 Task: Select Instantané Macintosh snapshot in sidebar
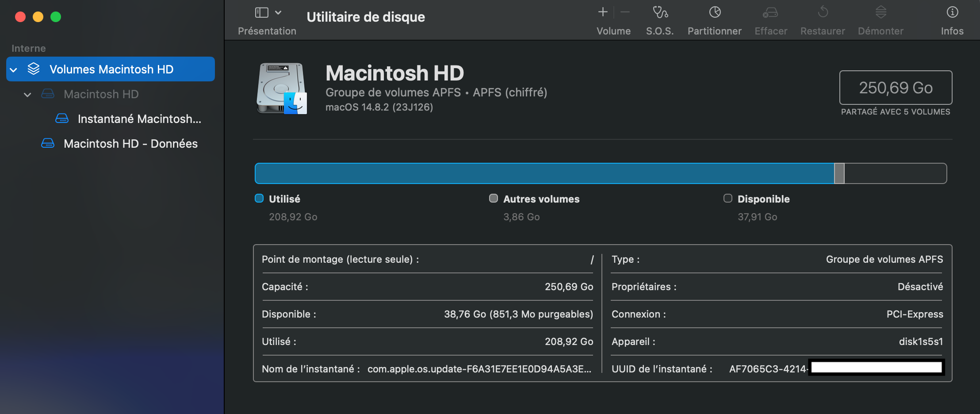(139, 119)
